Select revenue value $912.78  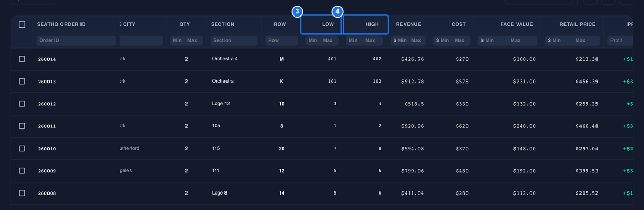tap(413, 82)
